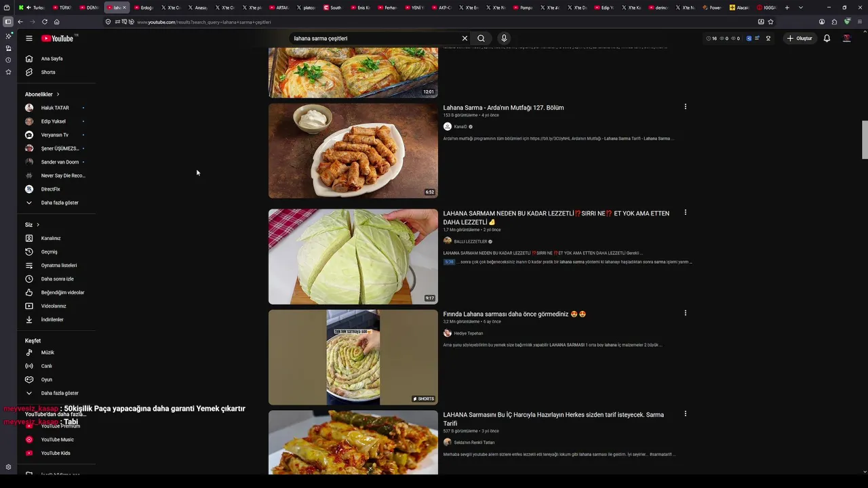Image resolution: width=868 pixels, height=488 pixels.
Task: Expand the Abonelikler section arrow
Action: [x=58, y=94]
